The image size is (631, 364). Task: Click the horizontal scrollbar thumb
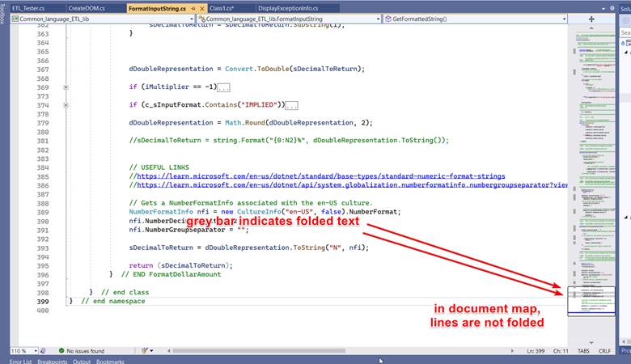[259, 351]
